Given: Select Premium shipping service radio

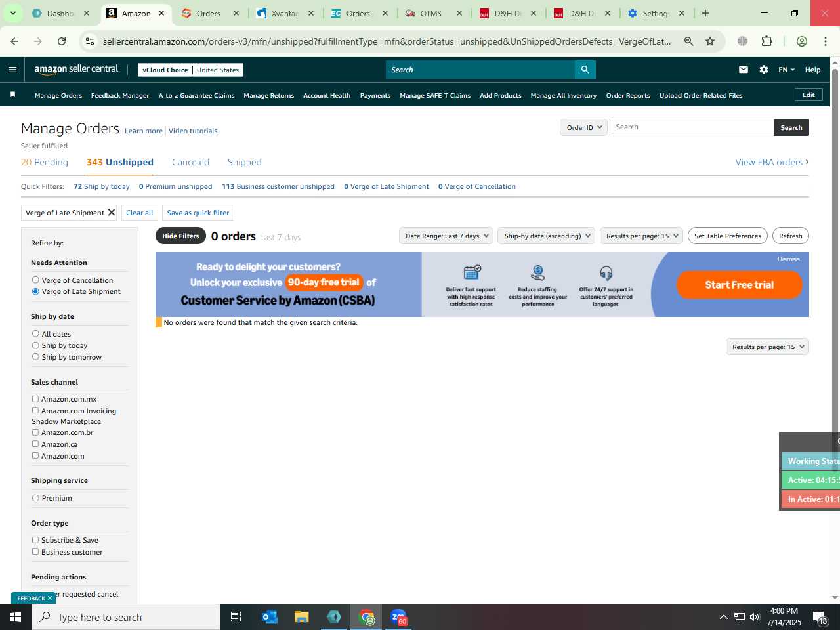Looking at the screenshot, I should click(35, 498).
